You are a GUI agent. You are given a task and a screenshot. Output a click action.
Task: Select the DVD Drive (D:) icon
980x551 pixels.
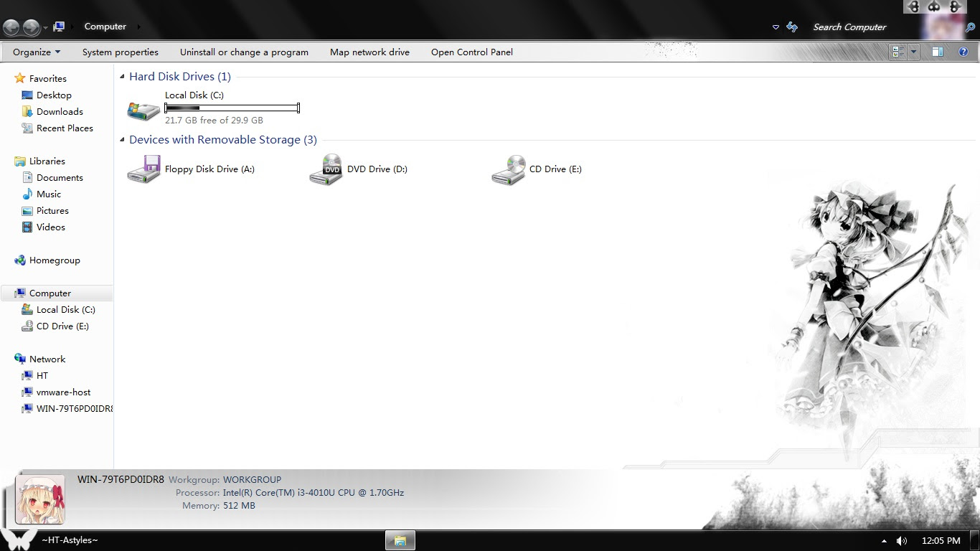[x=326, y=169]
